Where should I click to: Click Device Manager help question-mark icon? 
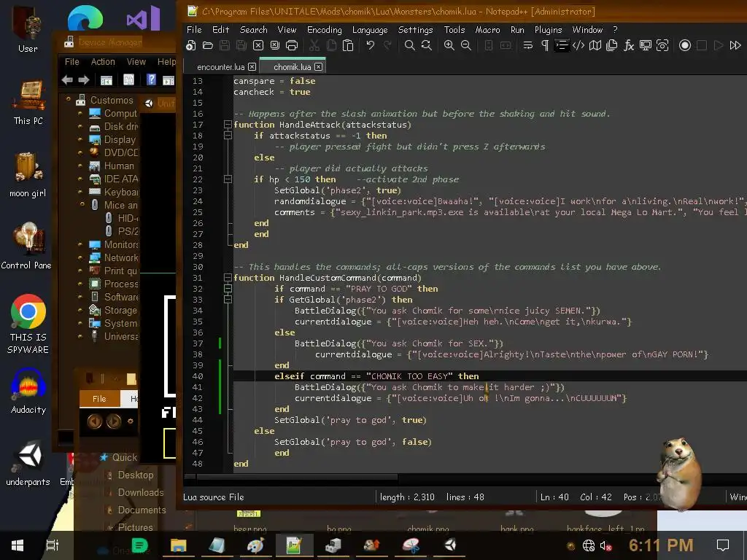[151, 79]
